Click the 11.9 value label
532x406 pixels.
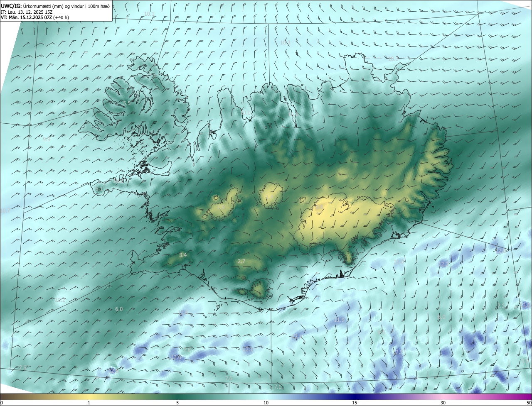point(340,320)
